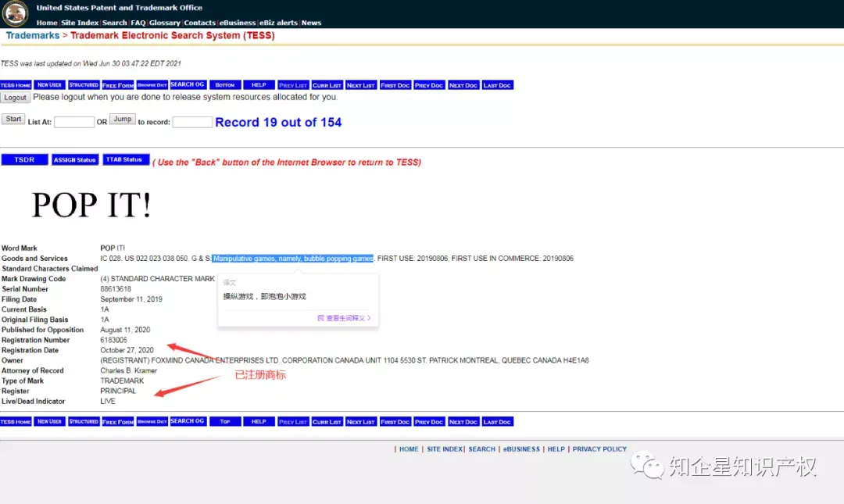Open the translation popup's word definition link
This screenshot has width=844, height=504.
[344, 318]
